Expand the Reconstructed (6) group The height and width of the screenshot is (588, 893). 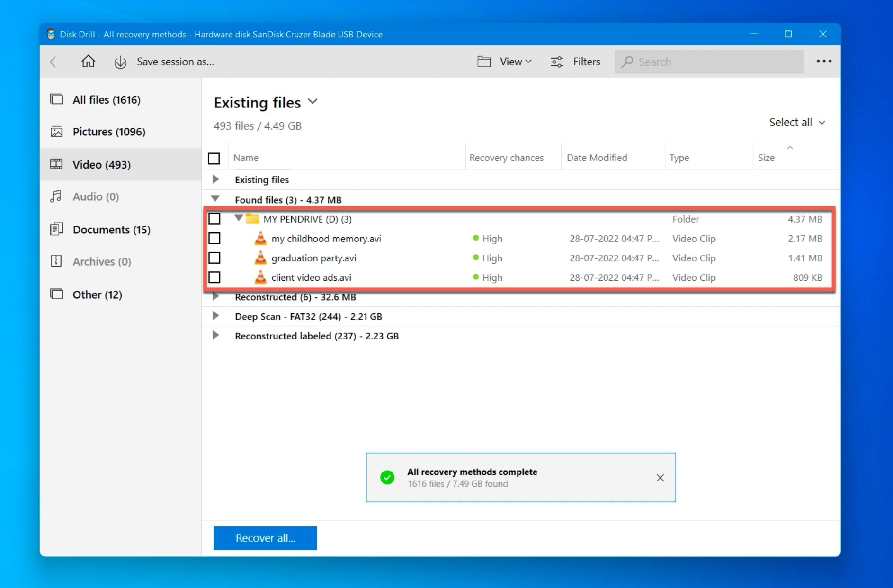215,297
